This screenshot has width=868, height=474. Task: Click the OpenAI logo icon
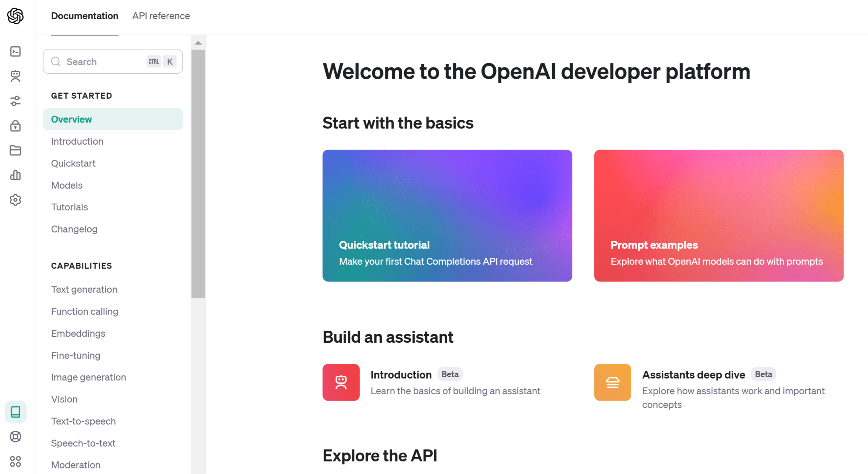(15, 16)
